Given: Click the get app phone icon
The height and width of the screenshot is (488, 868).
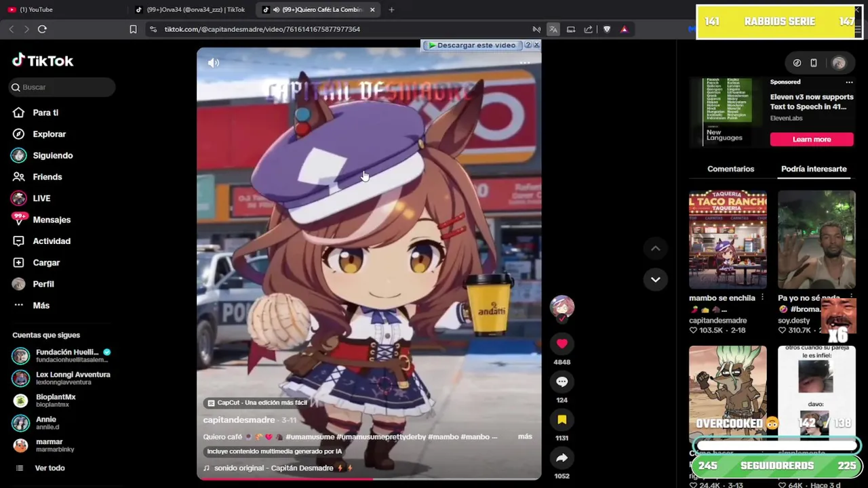Looking at the screenshot, I should pyautogui.click(x=814, y=63).
